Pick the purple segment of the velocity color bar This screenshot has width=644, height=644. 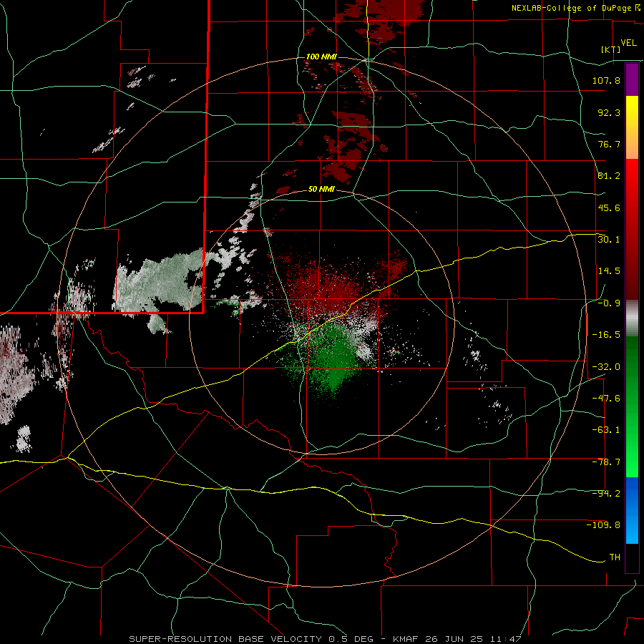click(x=632, y=79)
